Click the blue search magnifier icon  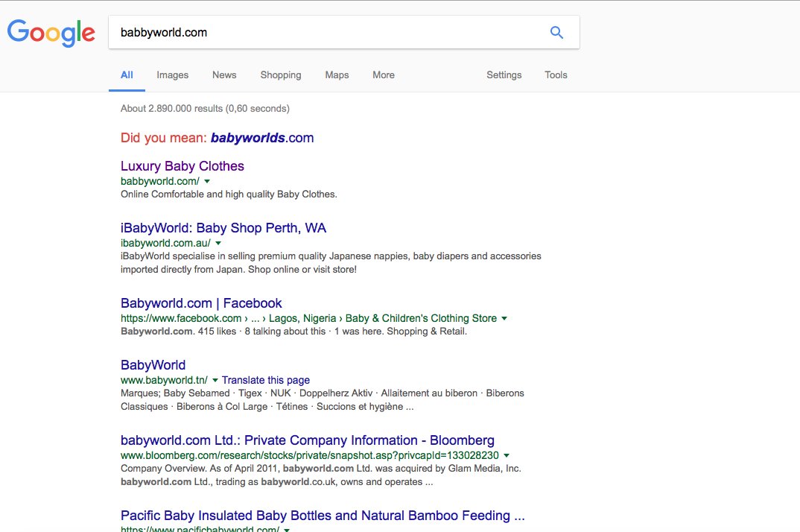point(556,33)
